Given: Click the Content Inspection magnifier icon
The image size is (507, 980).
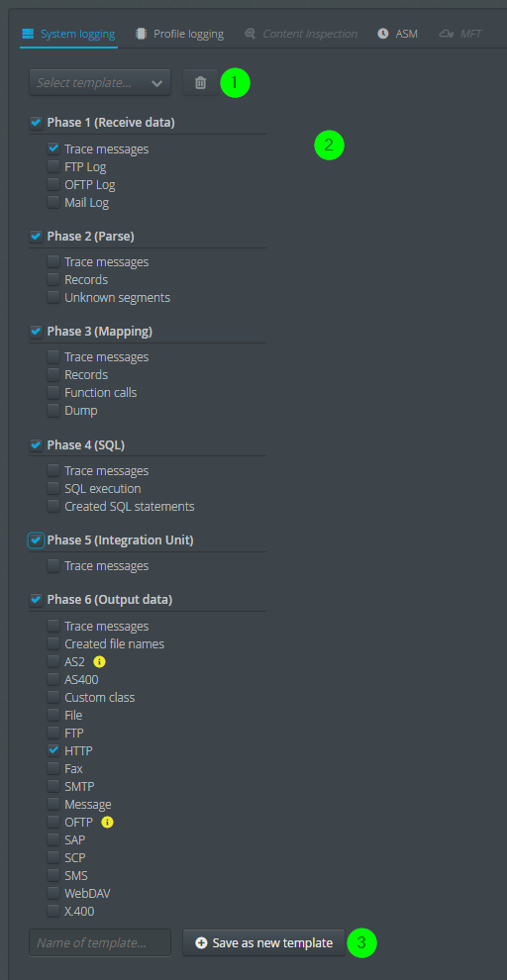Looking at the screenshot, I should coord(251,34).
